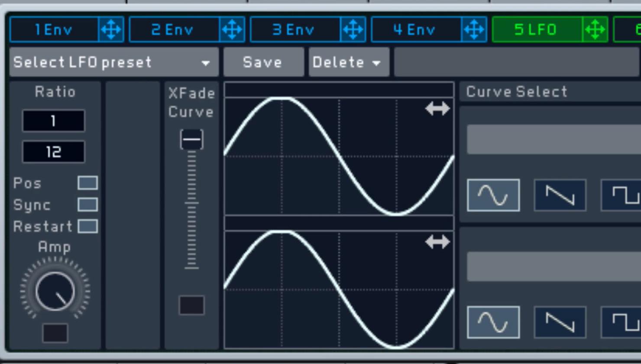Image resolution: width=641 pixels, height=364 pixels.
Task: Switch to the 2 Env tab
Action: click(174, 30)
